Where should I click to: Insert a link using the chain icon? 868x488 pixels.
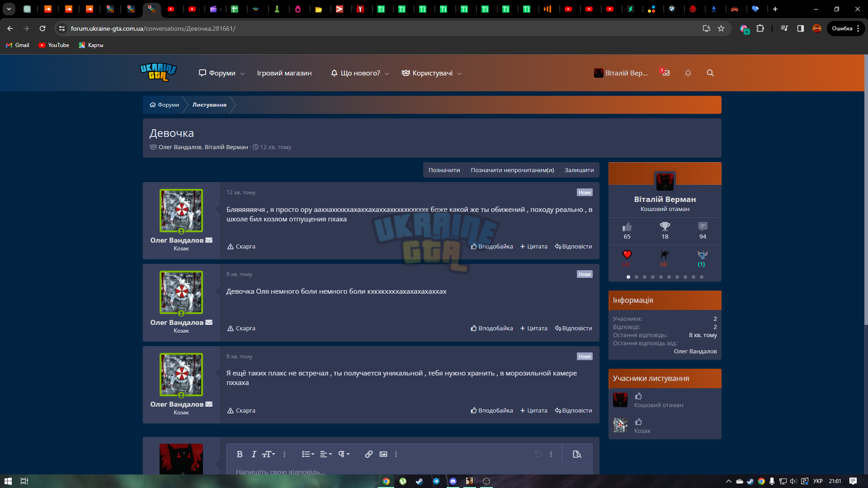[369, 454]
